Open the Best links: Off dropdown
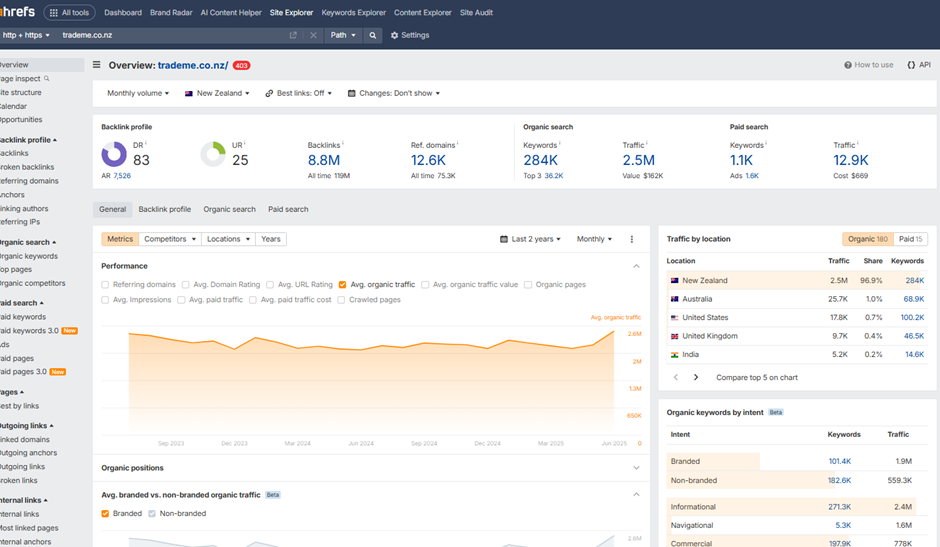Viewport: 940px width, 547px height. [299, 94]
